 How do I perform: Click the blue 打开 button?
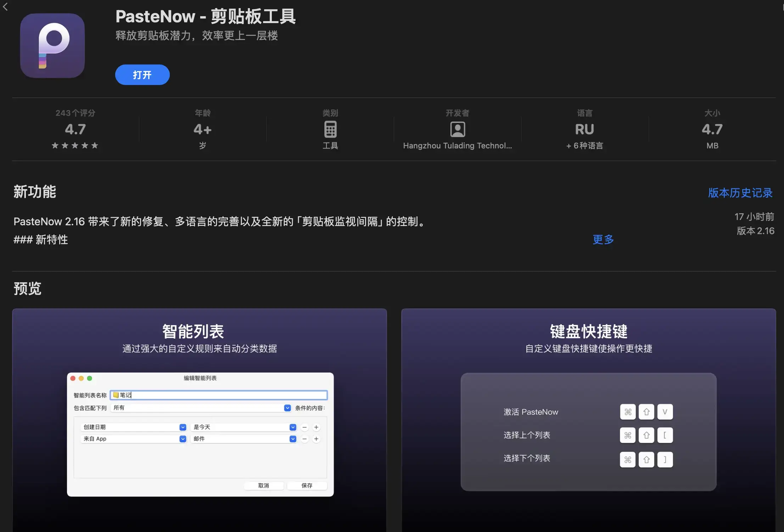pyautogui.click(x=142, y=75)
